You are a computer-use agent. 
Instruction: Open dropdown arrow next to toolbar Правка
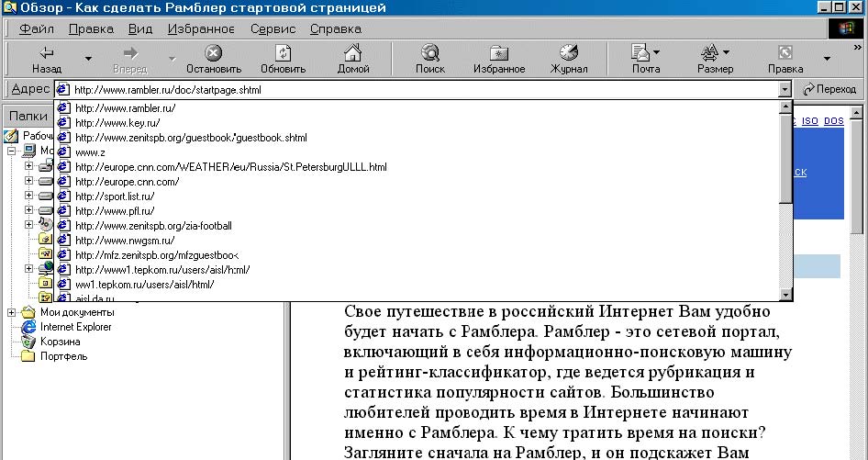[x=827, y=58]
